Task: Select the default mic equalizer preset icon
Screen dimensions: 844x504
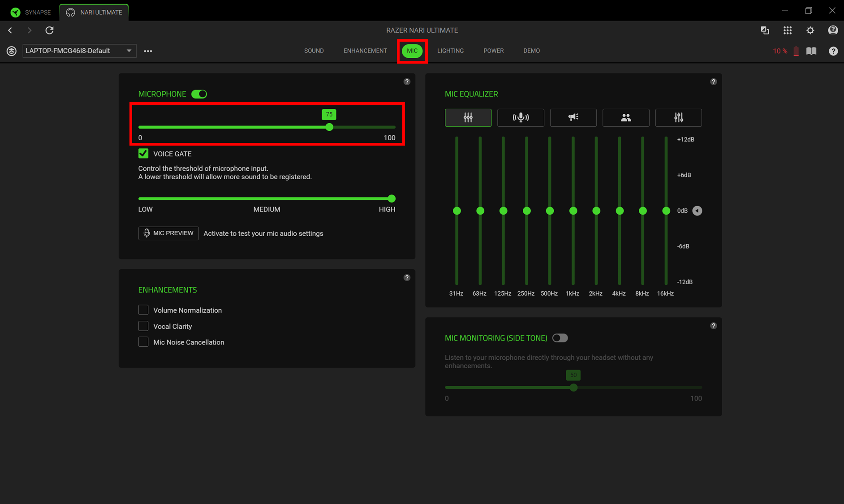Action: click(x=468, y=117)
